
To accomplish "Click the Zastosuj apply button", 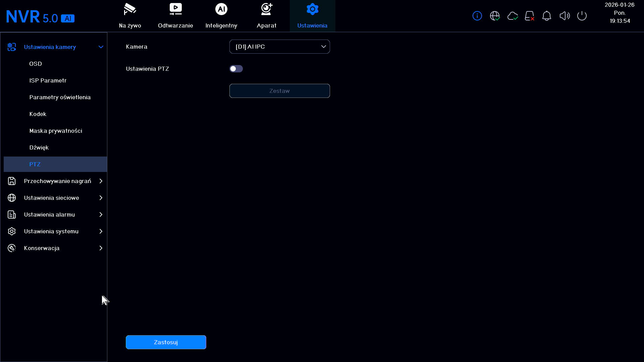I will 166,342.
